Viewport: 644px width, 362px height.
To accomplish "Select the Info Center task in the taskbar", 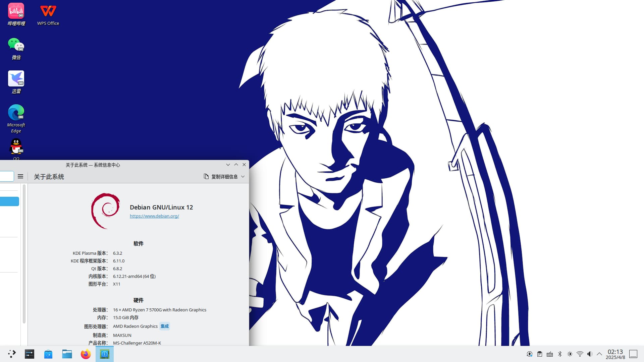I will coord(105,354).
